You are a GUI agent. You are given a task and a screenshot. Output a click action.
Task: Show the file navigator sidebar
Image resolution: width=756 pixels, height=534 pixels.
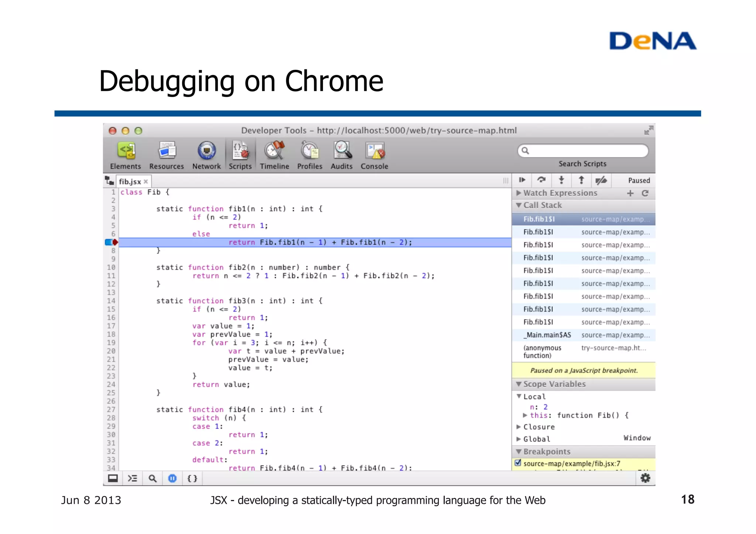(x=109, y=181)
